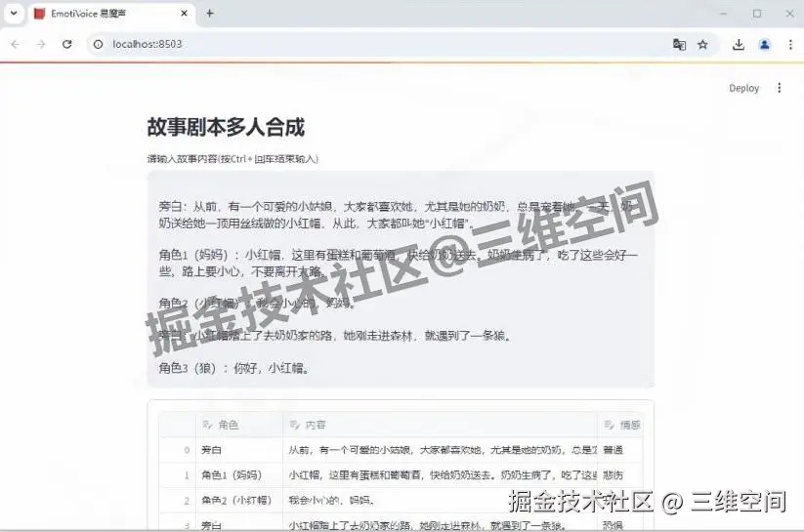Close the EmotiVoice tab
The width and height of the screenshot is (804, 532).
tap(184, 14)
